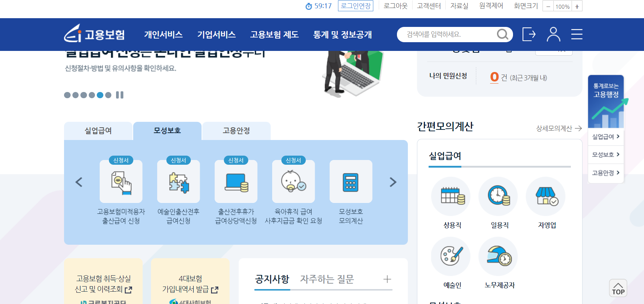The width and height of the screenshot is (644, 304).
Task: Select fifth highlighted banner dot
Action: pos(100,95)
